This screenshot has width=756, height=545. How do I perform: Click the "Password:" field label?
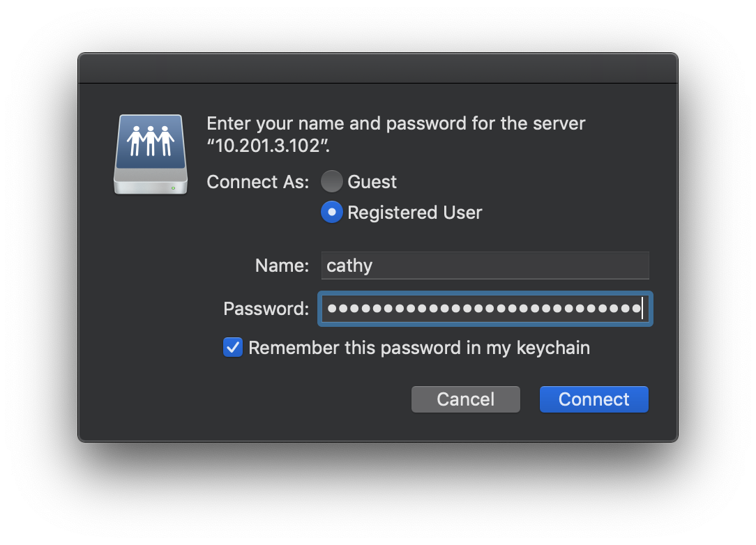pyautogui.click(x=266, y=309)
